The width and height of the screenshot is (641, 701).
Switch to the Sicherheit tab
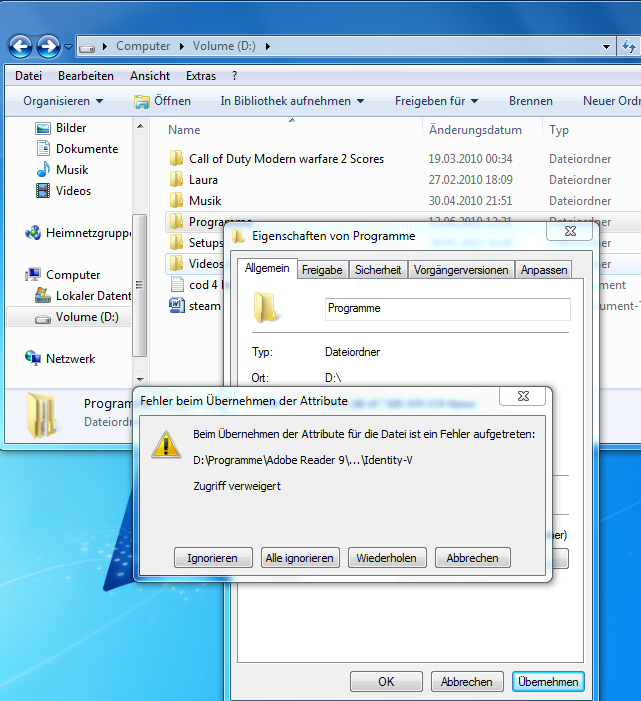[378, 270]
